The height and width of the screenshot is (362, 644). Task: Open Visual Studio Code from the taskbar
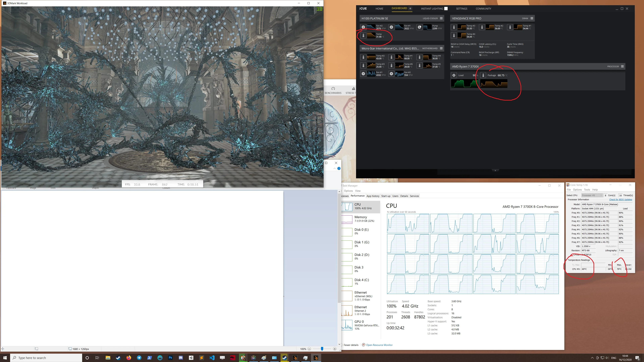pos(212,358)
